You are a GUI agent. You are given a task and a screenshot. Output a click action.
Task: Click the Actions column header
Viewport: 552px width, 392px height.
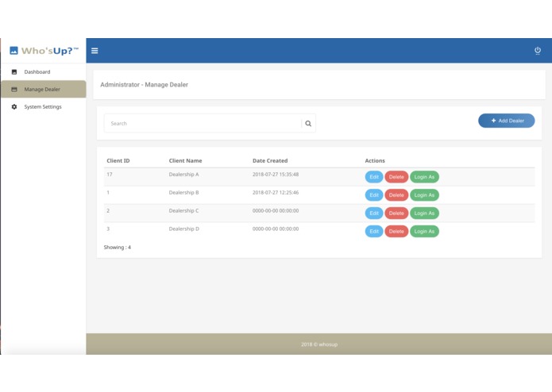tap(375, 160)
